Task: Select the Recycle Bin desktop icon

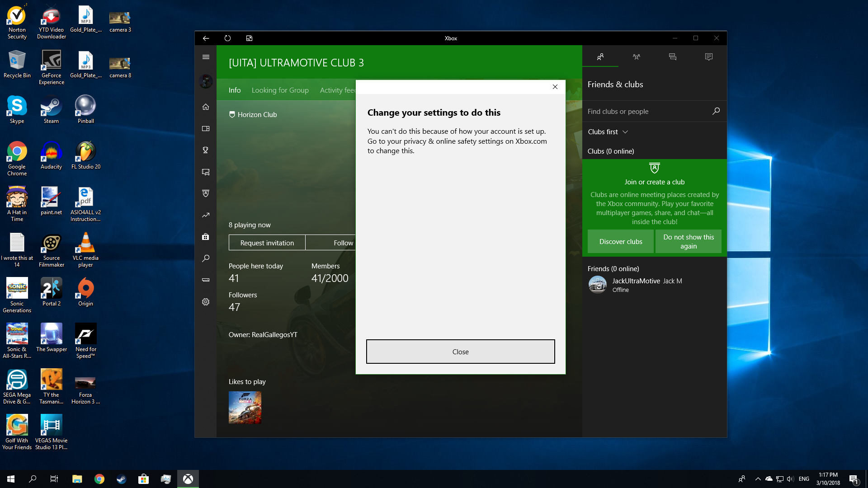Action: point(17,64)
